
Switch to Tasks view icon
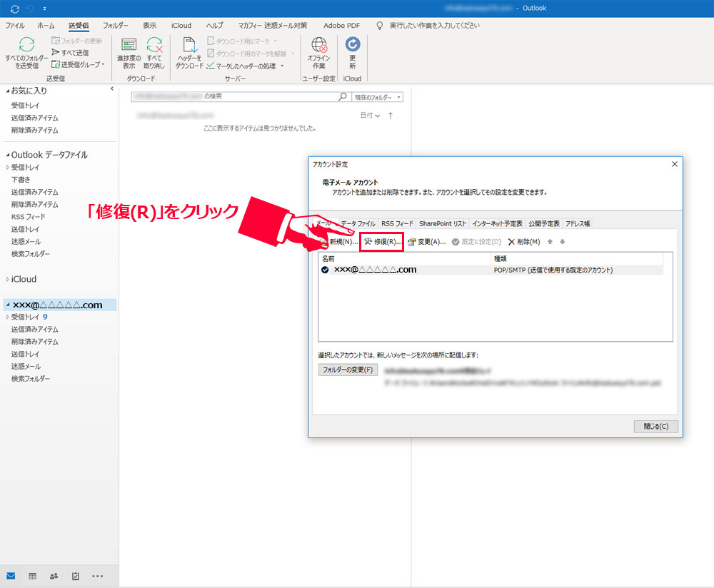(76, 576)
